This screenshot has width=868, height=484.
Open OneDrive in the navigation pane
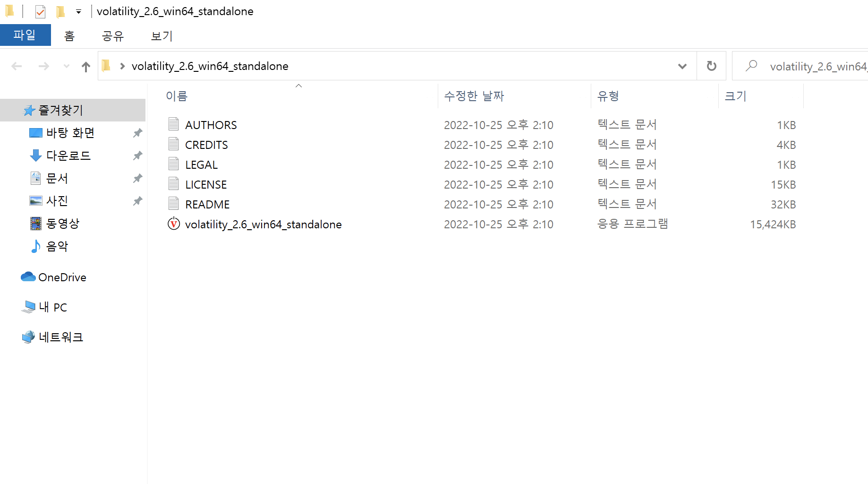point(62,277)
